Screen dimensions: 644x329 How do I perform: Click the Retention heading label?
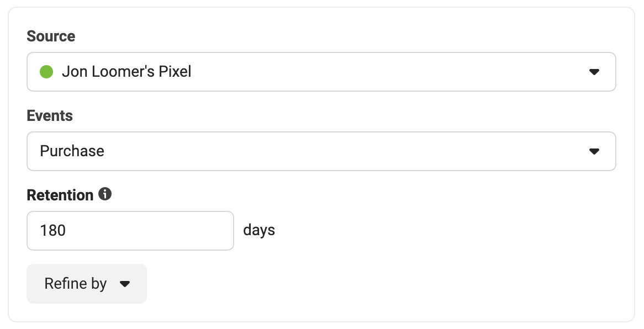[60, 195]
